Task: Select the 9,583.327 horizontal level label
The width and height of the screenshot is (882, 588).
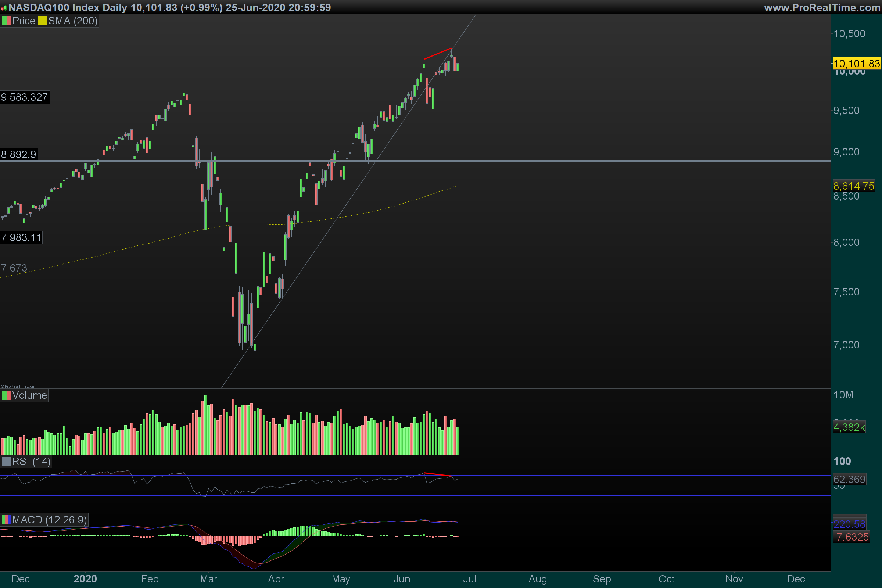Action: pyautogui.click(x=24, y=97)
